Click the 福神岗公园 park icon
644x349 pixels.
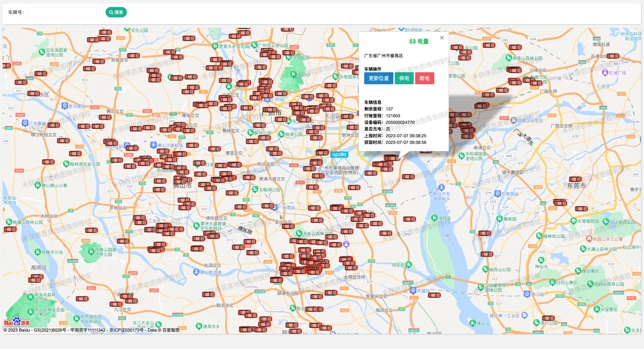pos(539,236)
